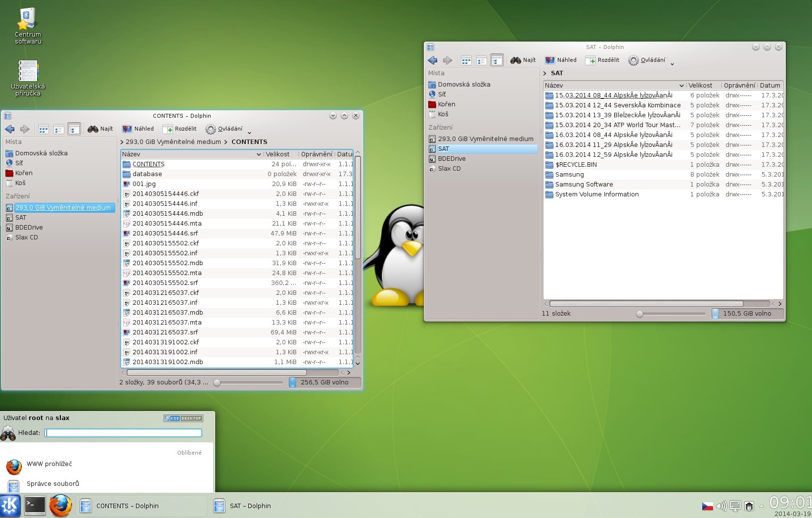The height and width of the screenshot is (518, 812).
Task: Focus the Hledat search field
Action: pyautogui.click(x=123, y=433)
